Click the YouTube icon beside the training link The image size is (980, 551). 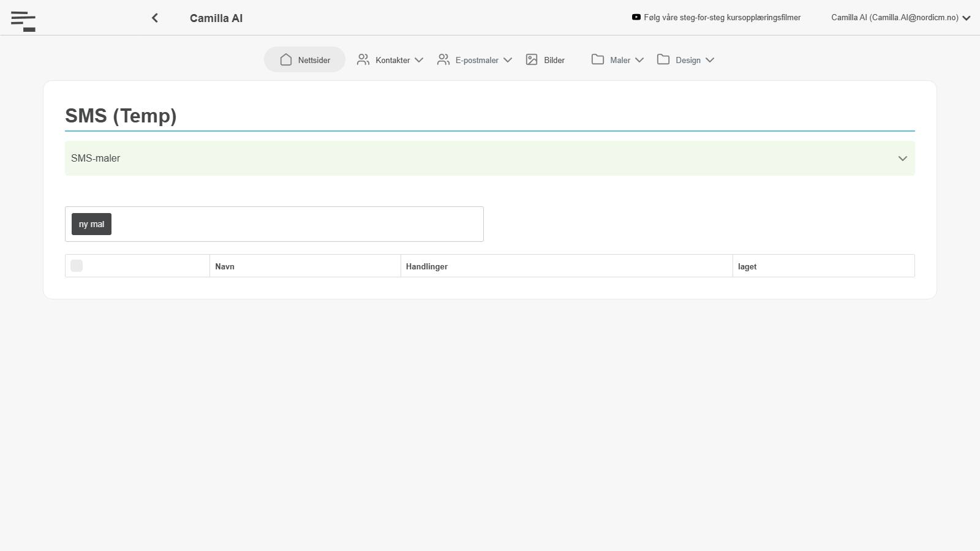coord(636,17)
